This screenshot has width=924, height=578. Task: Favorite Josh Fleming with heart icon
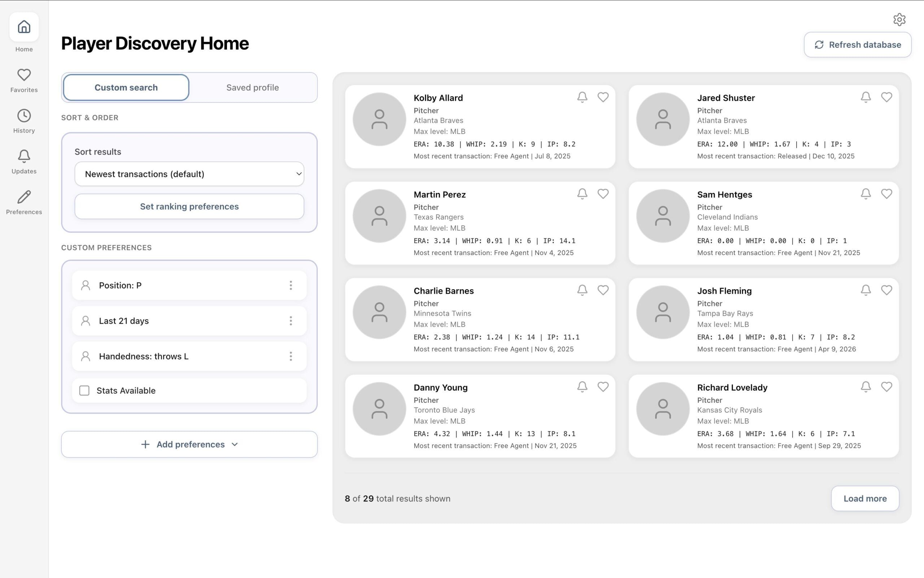(x=886, y=290)
